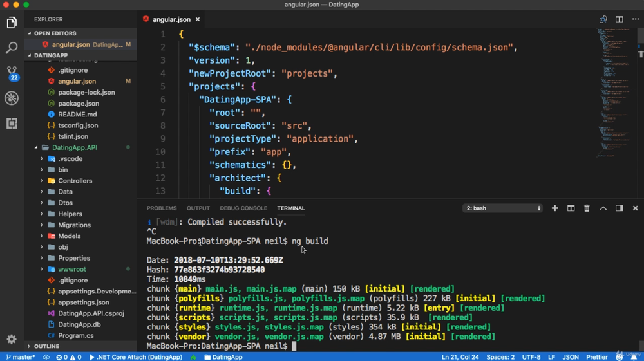
Task: Open the notifications bell in status bar
Action: [x=634, y=357]
